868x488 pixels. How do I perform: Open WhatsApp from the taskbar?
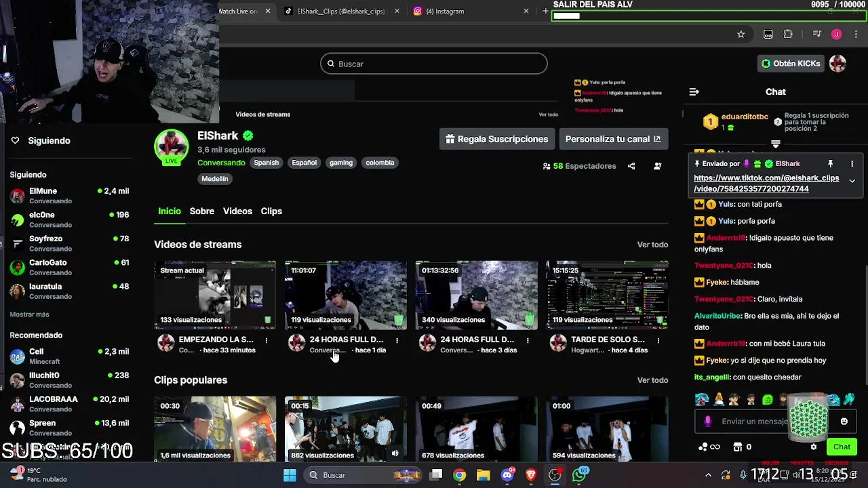pyautogui.click(x=579, y=475)
